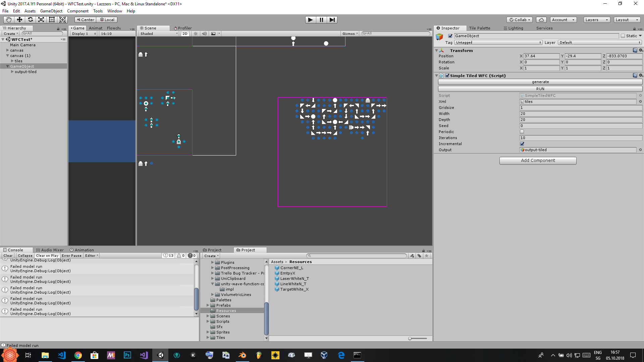Open the Gizmos dropdown
The height and width of the screenshot is (362, 644).
pos(350,34)
